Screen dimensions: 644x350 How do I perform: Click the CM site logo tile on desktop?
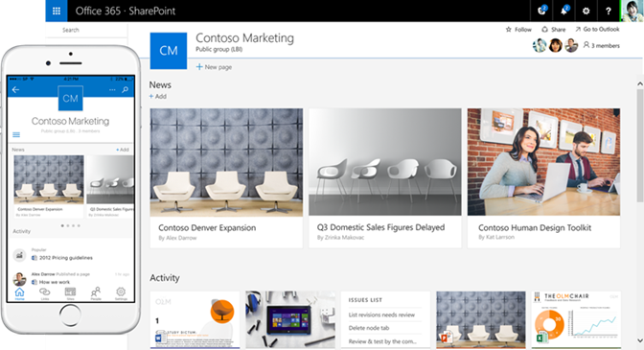169,51
